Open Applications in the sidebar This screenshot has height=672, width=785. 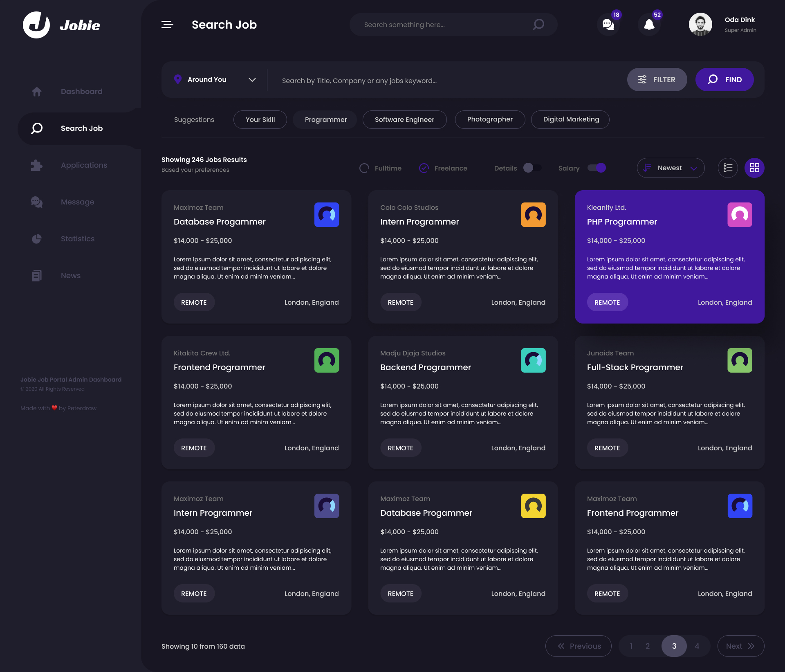coord(84,165)
